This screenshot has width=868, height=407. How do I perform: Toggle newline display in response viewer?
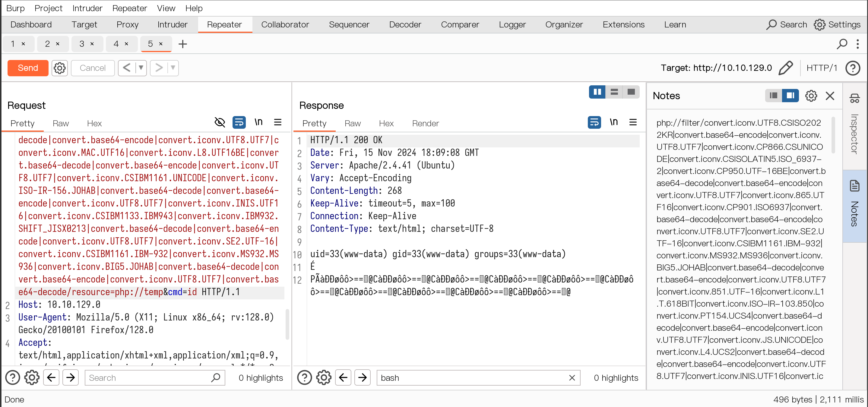pyautogui.click(x=613, y=122)
